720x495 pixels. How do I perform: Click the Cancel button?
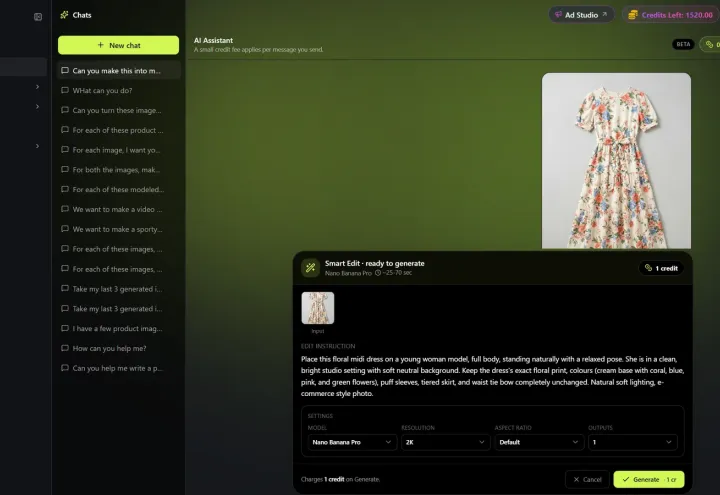(x=587, y=479)
